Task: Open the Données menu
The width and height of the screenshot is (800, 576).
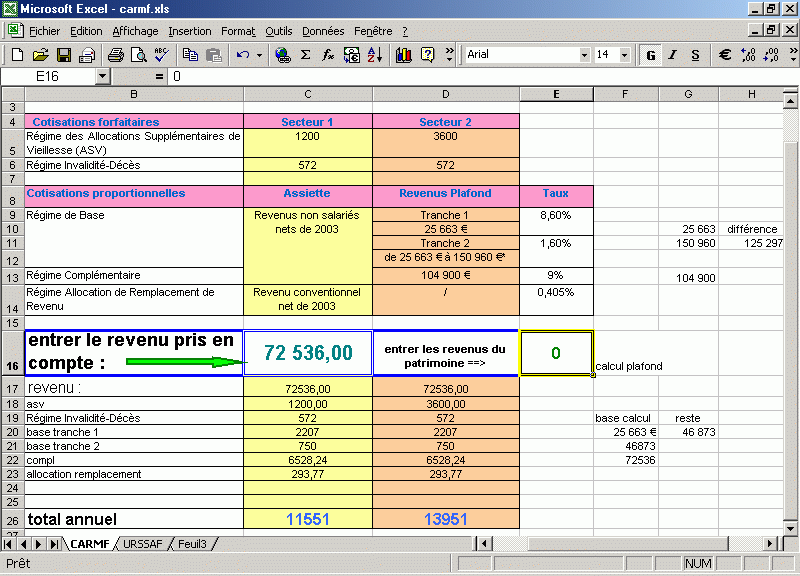Action: click(323, 31)
